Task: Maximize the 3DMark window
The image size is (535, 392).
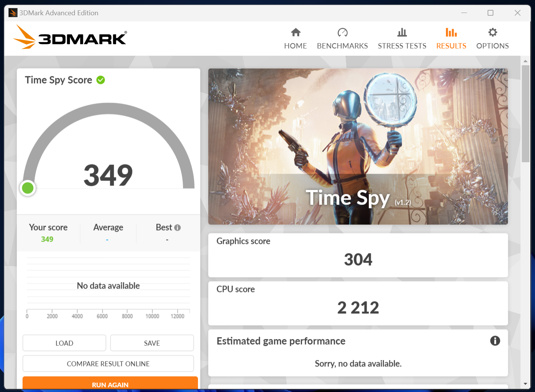Action: pos(490,13)
